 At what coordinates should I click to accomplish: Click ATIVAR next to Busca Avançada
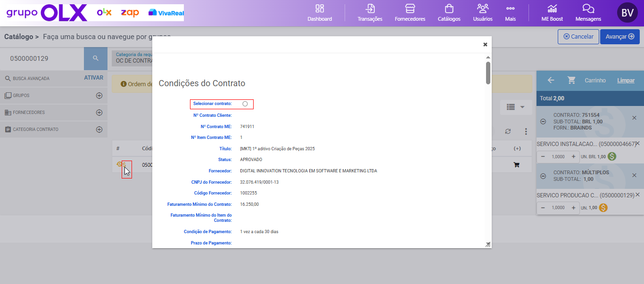coord(93,78)
